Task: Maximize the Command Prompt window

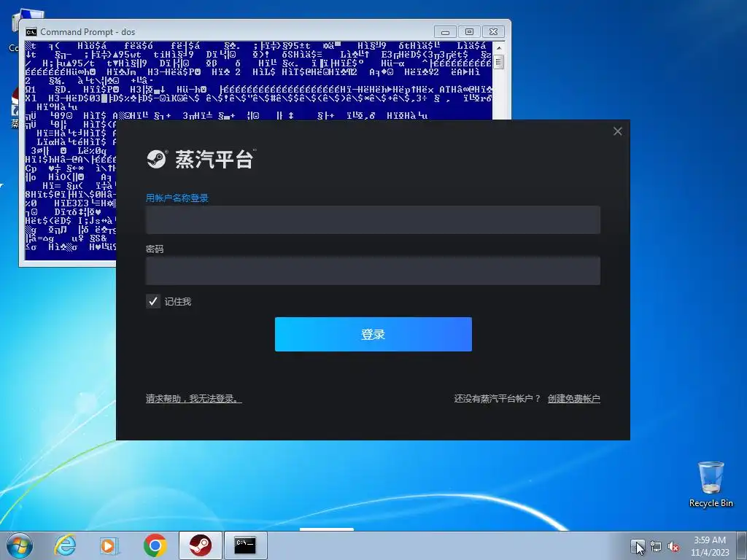Action: click(x=469, y=32)
